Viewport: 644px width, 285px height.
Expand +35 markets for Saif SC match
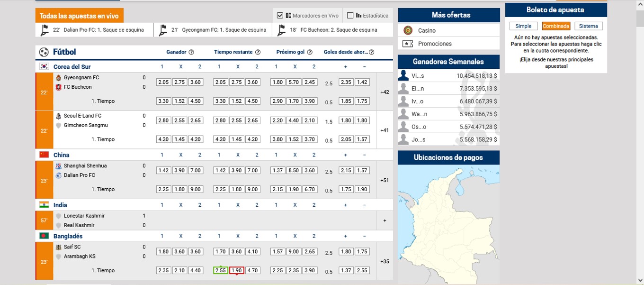tap(385, 261)
